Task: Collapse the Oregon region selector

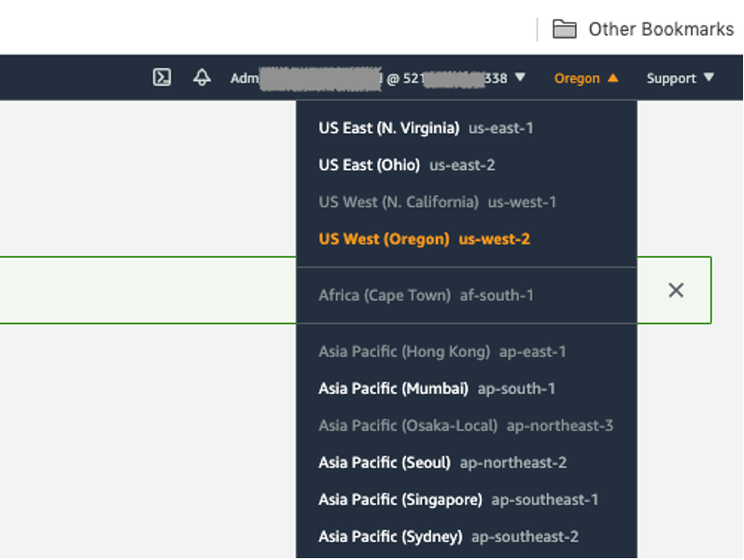Action: [x=586, y=78]
